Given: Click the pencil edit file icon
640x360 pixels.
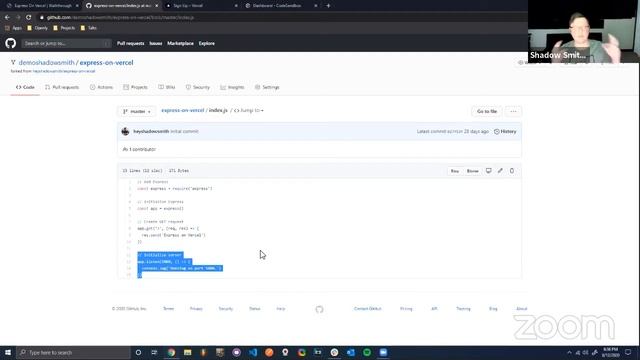Looking at the screenshot, I should [x=500, y=171].
